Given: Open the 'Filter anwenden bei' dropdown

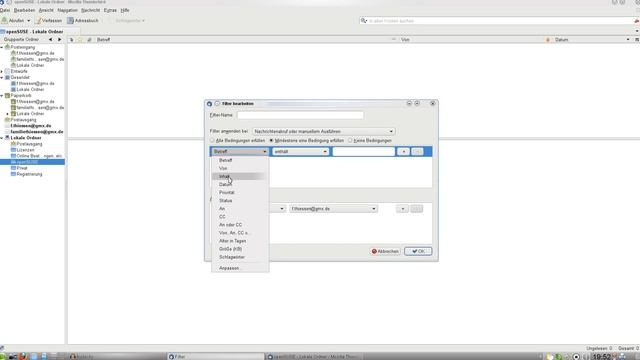Looking at the screenshot, I should click(323, 131).
